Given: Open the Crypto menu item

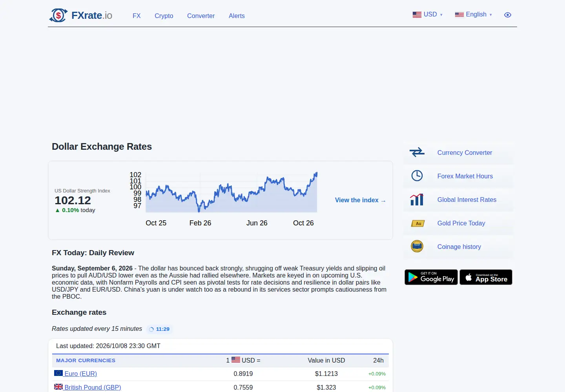Looking at the screenshot, I should point(164,16).
